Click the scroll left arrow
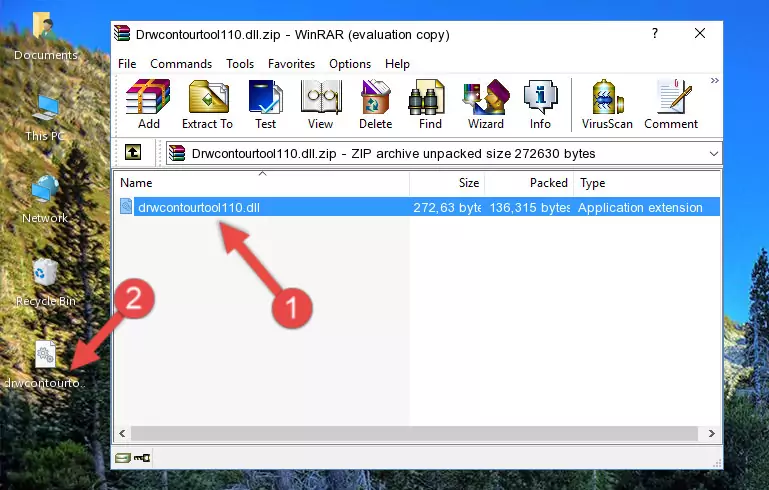Screen dimensions: 769x490 [x=123, y=434]
